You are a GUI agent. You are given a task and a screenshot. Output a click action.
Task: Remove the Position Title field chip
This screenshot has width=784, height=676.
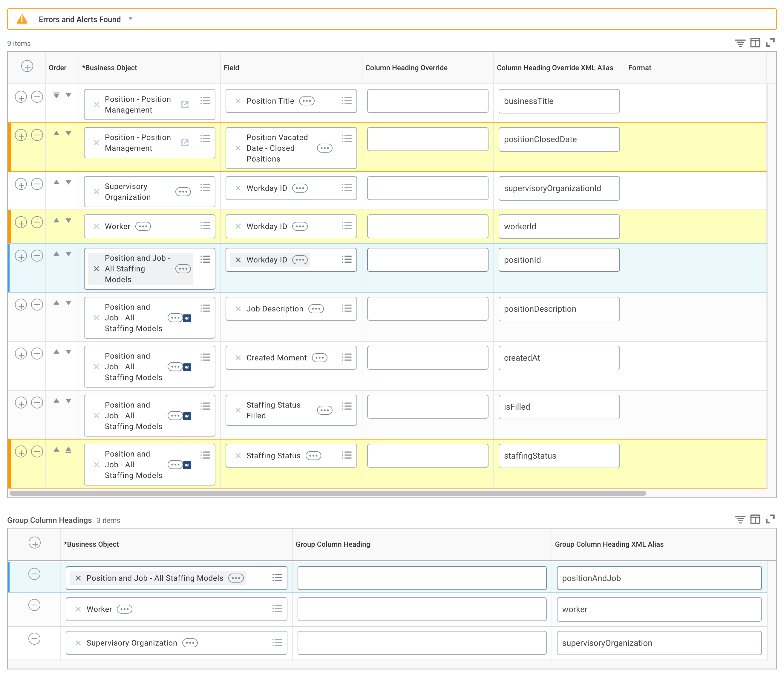pyautogui.click(x=238, y=101)
